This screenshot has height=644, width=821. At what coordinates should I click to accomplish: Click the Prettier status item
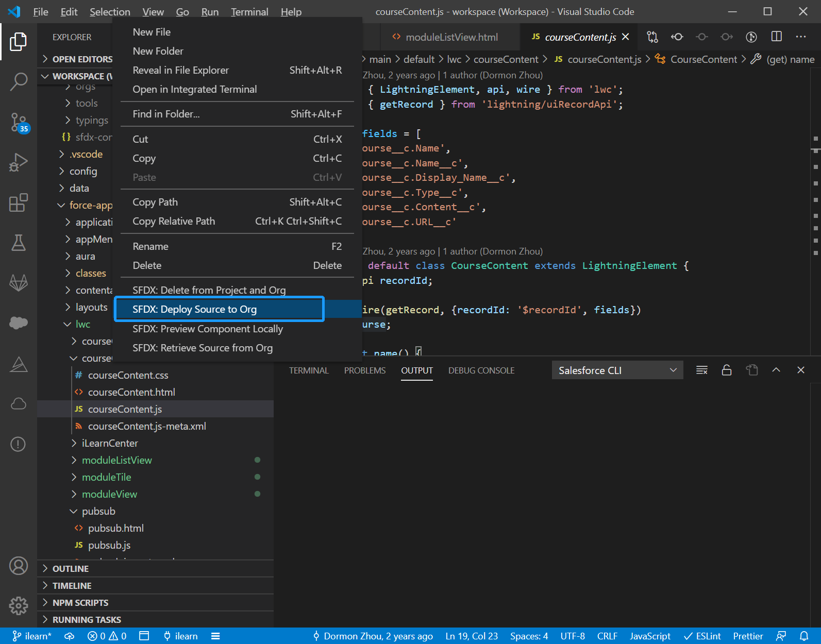tap(748, 636)
